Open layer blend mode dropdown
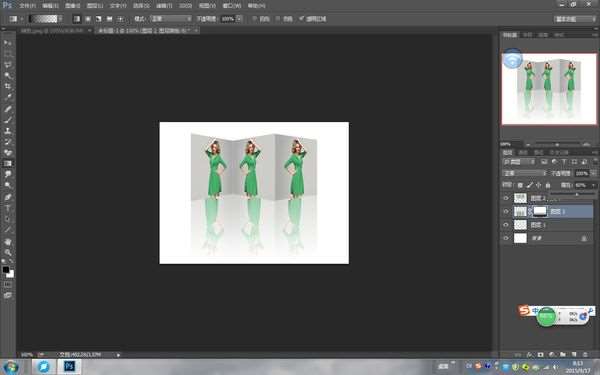The width and height of the screenshot is (600, 375). (x=524, y=173)
